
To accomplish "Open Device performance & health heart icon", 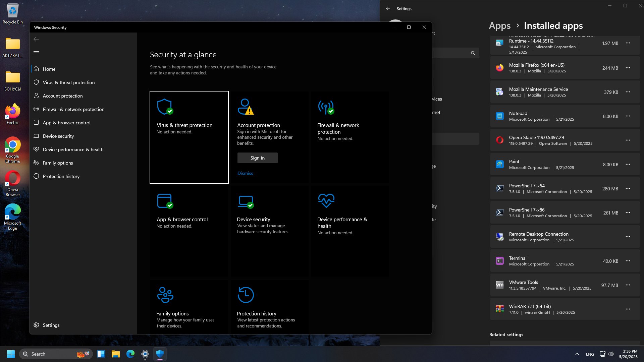I will tap(326, 200).
